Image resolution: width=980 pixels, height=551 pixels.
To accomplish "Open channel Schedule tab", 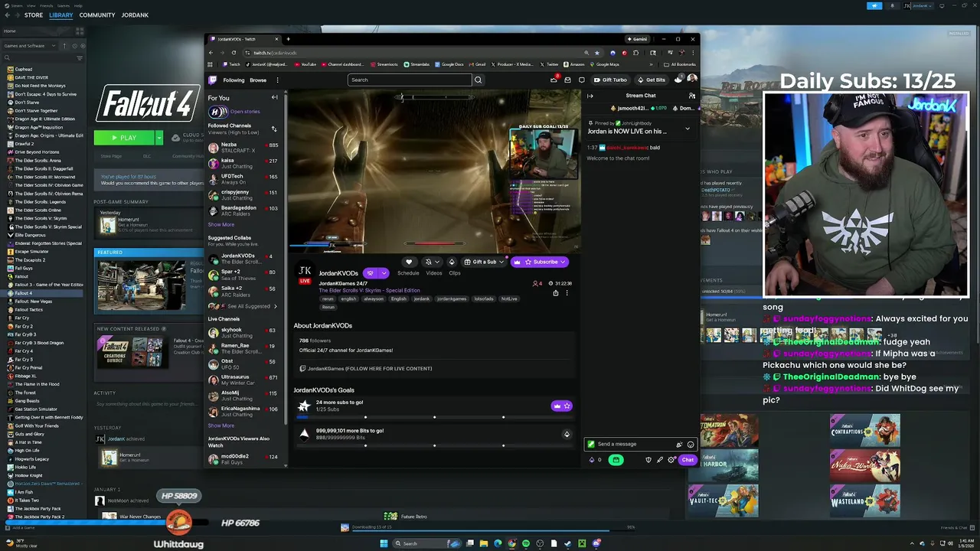I will [x=408, y=273].
